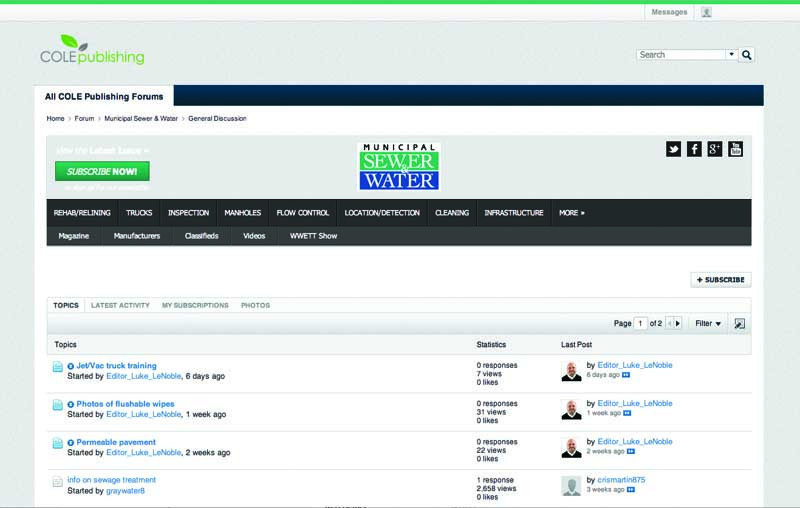
Task: Expand the search options dropdown arrow
Action: (731, 55)
